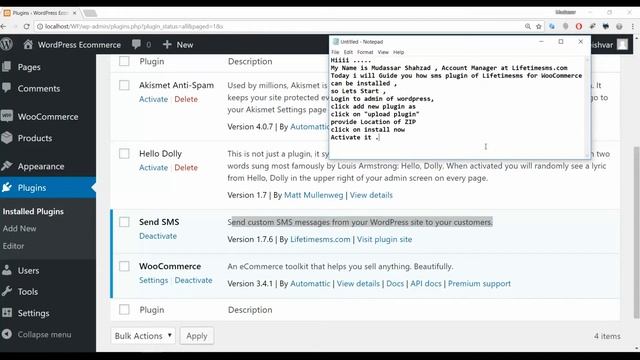Activate the Hello Dolly plugin

tap(153, 167)
